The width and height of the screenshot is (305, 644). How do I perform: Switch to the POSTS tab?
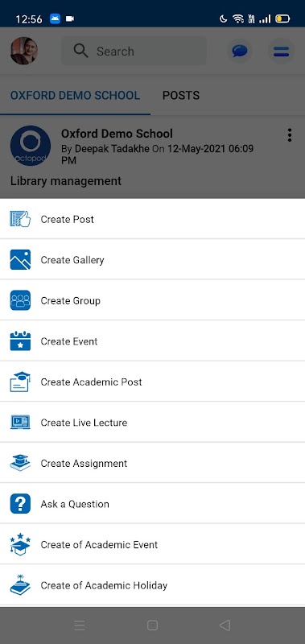pyautogui.click(x=181, y=95)
